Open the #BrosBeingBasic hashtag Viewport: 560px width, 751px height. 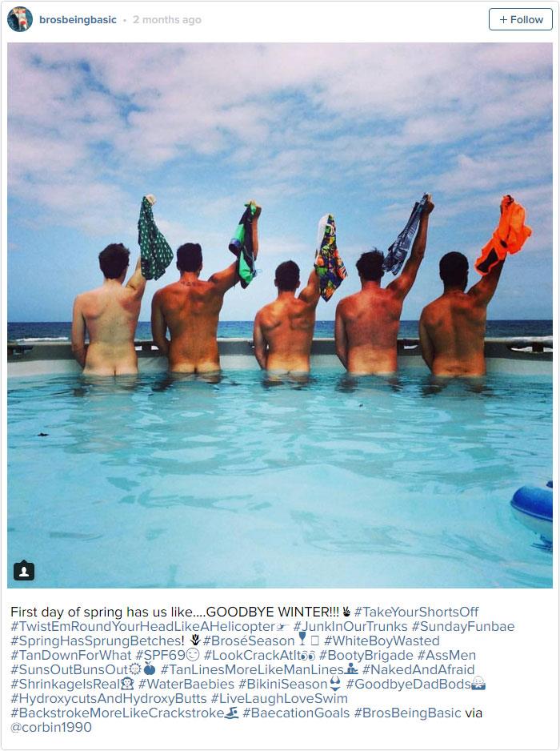407,713
